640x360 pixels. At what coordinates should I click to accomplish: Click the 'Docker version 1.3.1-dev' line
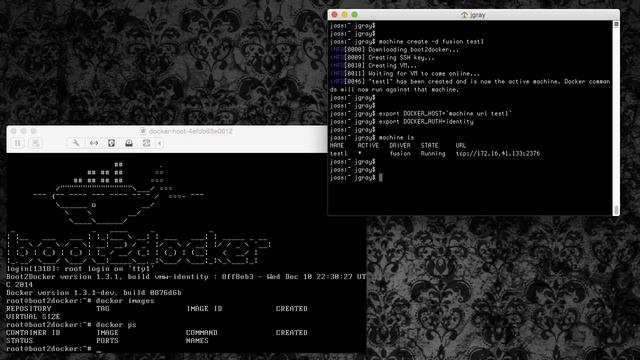tap(93, 293)
